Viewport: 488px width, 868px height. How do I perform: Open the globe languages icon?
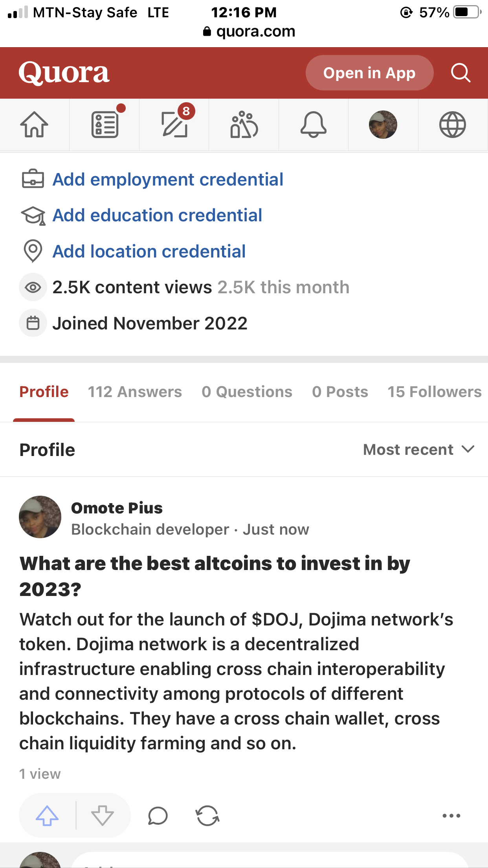(x=452, y=125)
